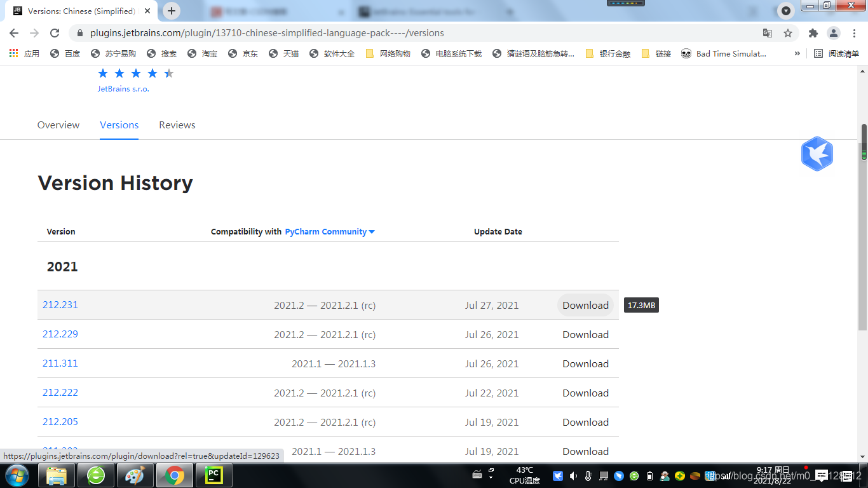This screenshot has width=868, height=488.
Task: Expand the 银行金融 bookmark folder
Action: point(607,54)
